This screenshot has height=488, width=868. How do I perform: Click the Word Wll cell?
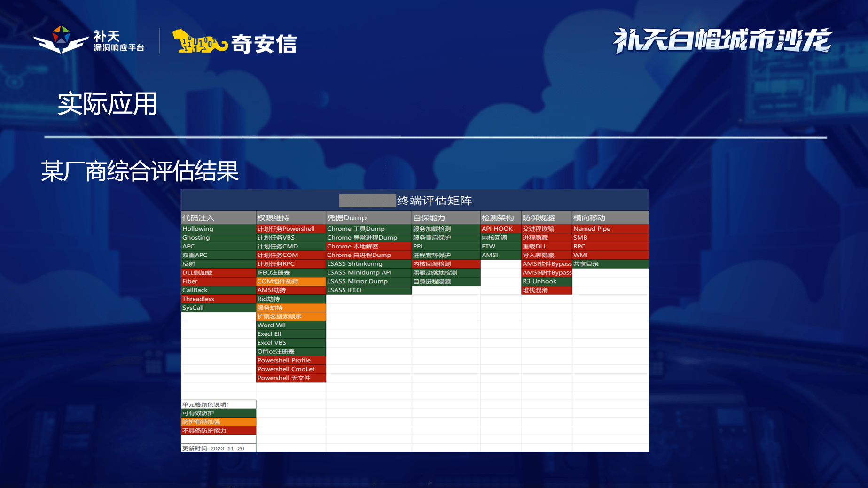click(291, 325)
